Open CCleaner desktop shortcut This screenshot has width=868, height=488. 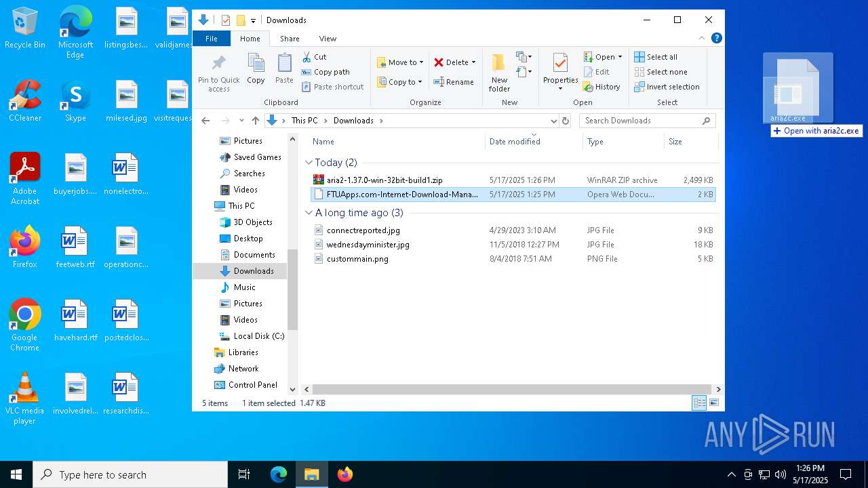click(25, 101)
